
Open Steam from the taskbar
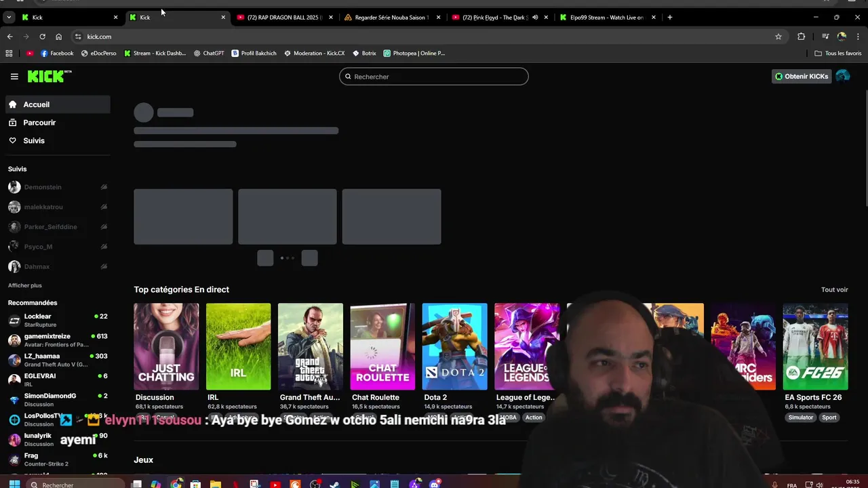[x=334, y=484]
